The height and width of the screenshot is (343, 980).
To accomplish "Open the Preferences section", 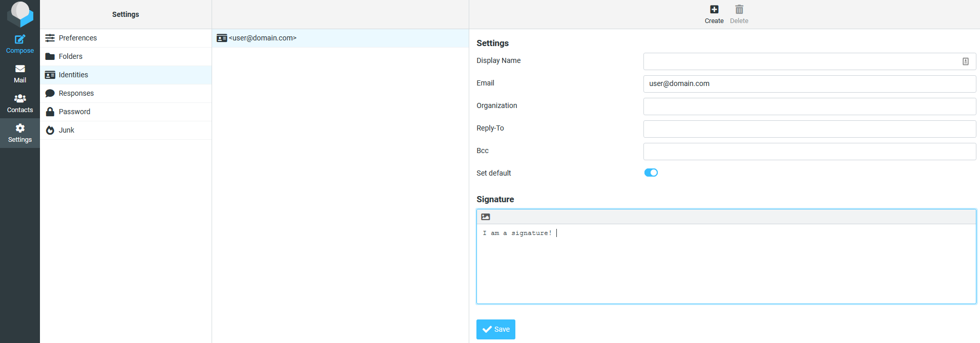I will 77,38.
